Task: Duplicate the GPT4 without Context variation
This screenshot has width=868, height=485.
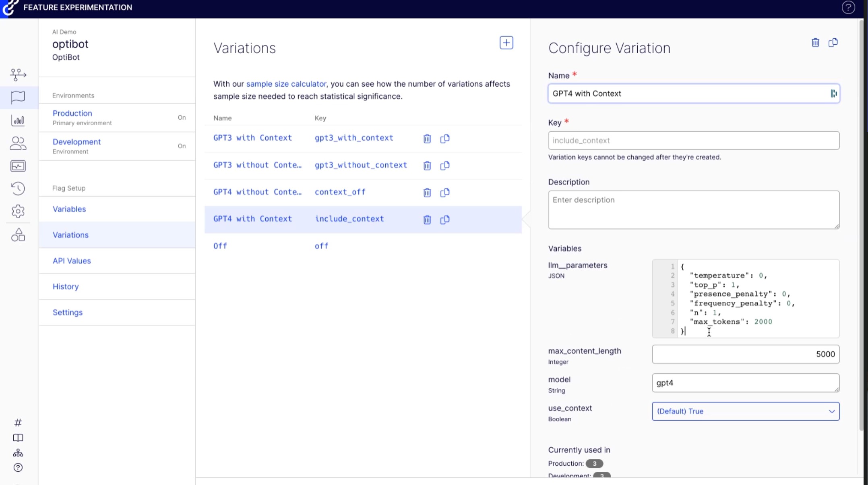Action: coord(445,193)
